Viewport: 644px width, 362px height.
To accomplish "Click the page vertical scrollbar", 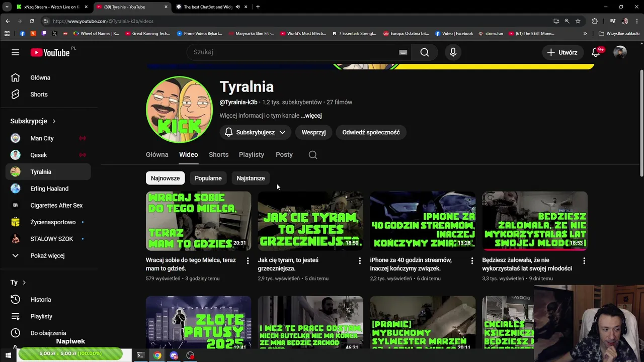I will click(641, 123).
